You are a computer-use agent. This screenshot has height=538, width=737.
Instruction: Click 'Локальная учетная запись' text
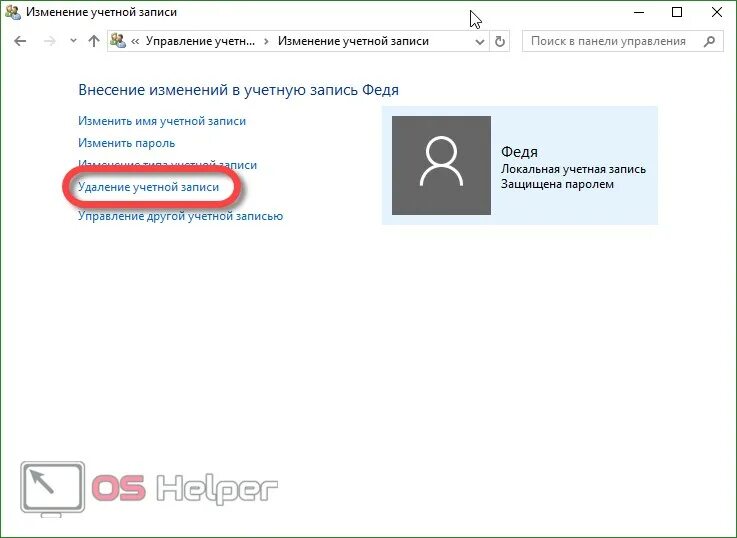(573, 169)
